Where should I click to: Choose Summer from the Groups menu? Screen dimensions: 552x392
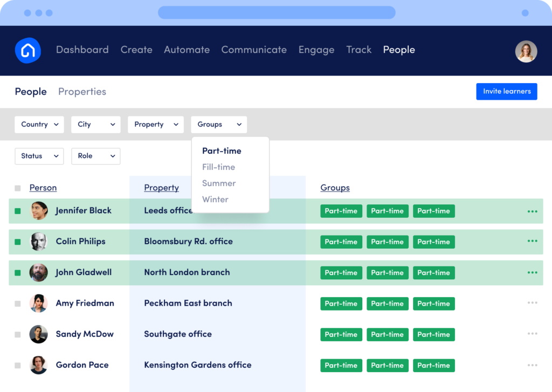coord(219,183)
